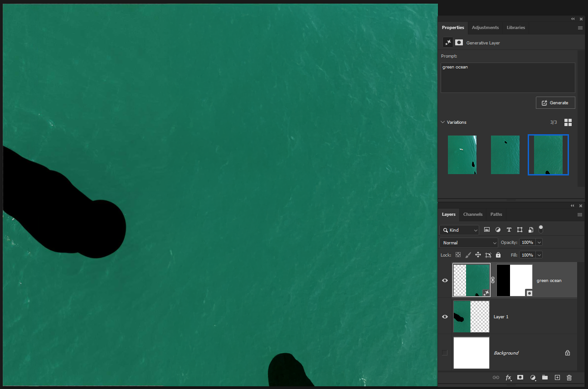Open the Adjustments tab
The width and height of the screenshot is (588, 389).
[x=485, y=28]
